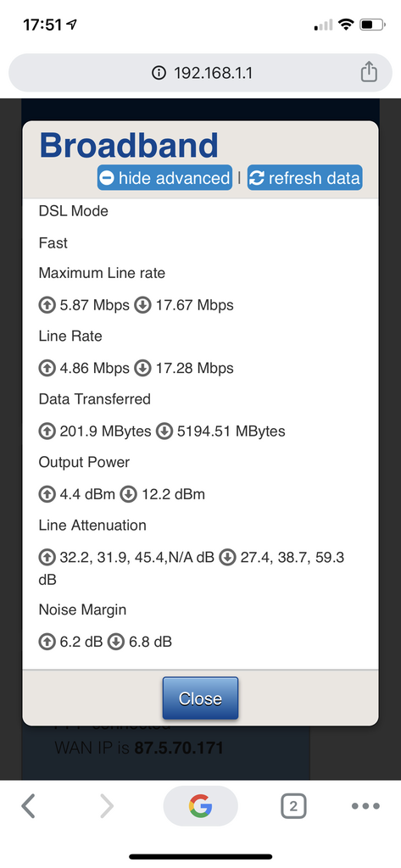
Task: Go back with the left arrow
Action: tap(28, 806)
